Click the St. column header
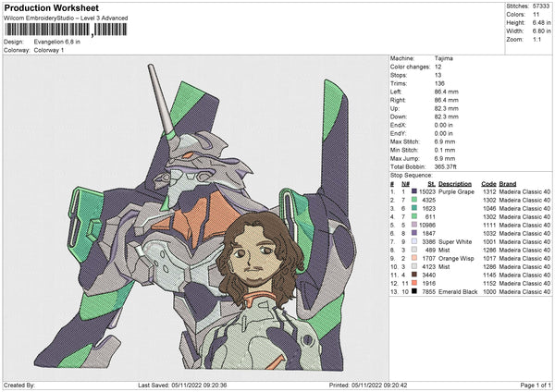This screenshot has width=555, height=392. pyautogui.click(x=431, y=184)
